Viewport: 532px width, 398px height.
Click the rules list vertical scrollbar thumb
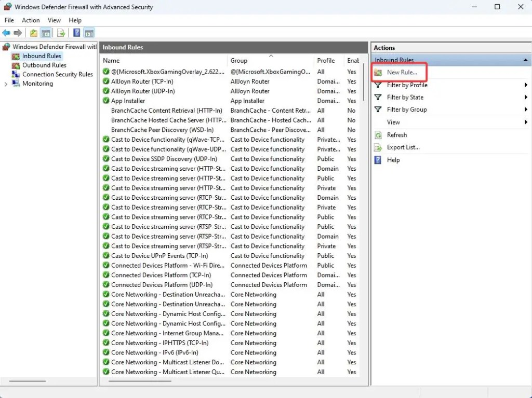point(363,81)
